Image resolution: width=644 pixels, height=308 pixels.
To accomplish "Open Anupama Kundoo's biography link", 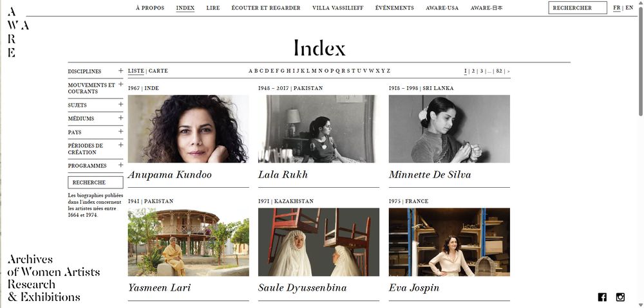I will [x=169, y=175].
